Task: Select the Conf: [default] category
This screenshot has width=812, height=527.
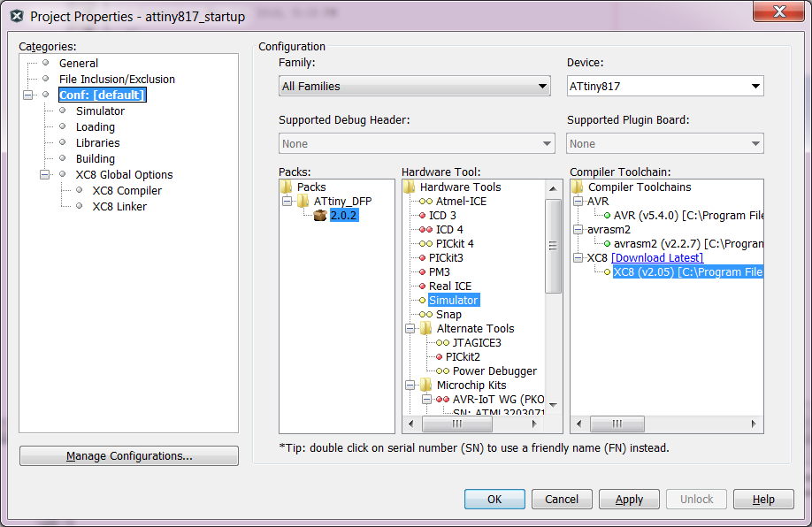Action: click(102, 95)
